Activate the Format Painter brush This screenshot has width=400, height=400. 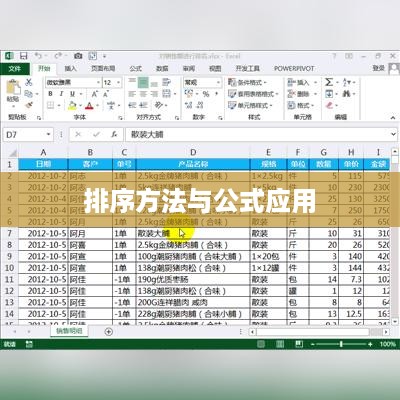click(29, 105)
